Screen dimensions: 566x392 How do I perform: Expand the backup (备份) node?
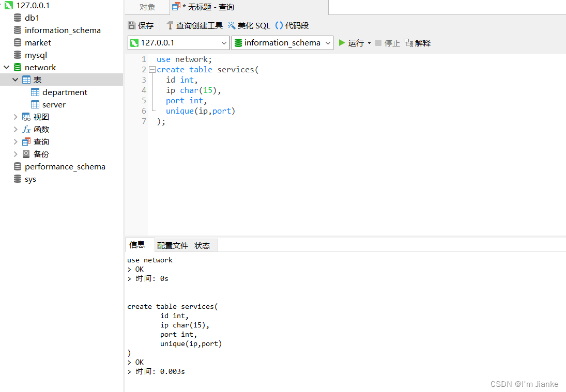coord(15,154)
